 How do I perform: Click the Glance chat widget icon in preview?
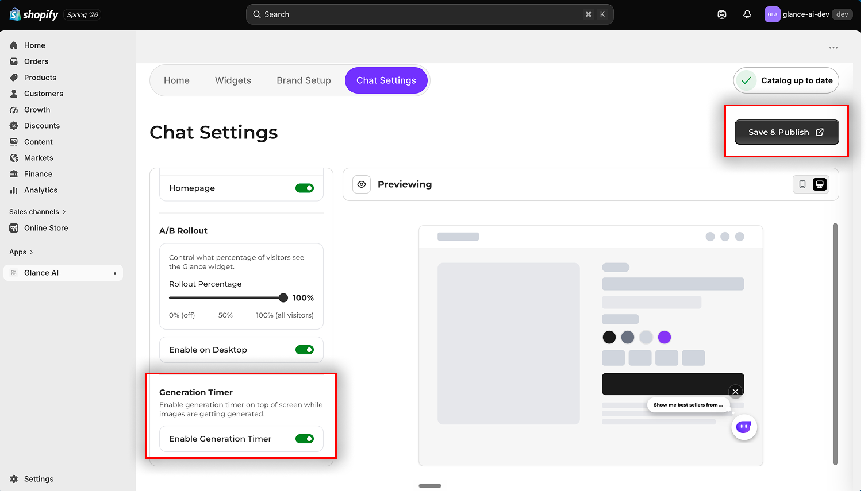coord(744,427)
